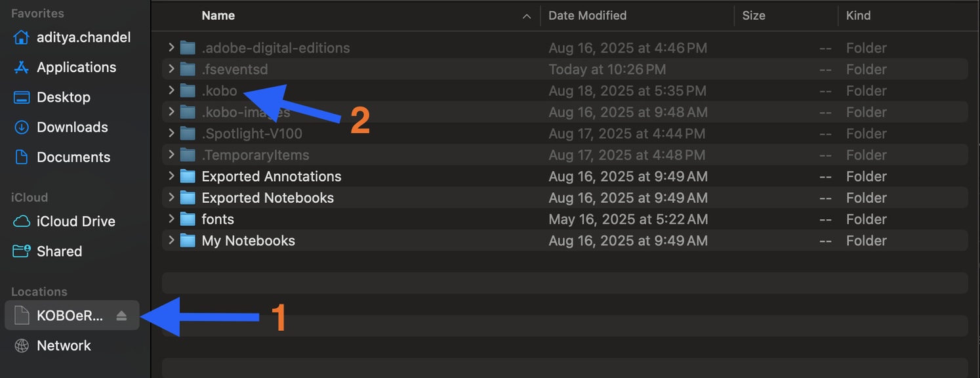Open aditya.chandel home folder
Screen dimensions: 980x378
83,37
